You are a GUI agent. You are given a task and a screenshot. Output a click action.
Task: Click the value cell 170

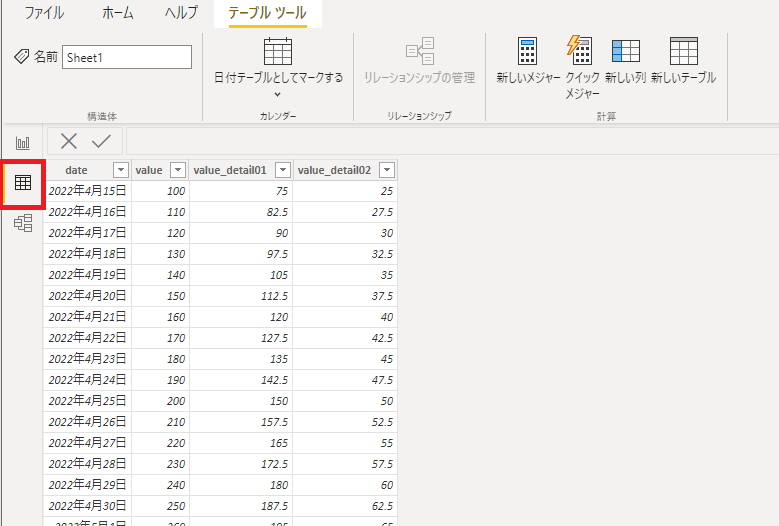[x=160, y=338]
